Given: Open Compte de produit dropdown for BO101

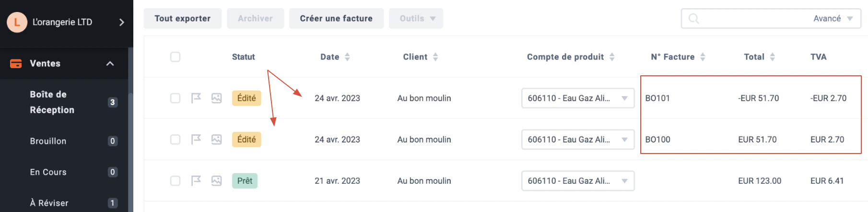Looking at the screenshot, I should click(x=578, y=98).
